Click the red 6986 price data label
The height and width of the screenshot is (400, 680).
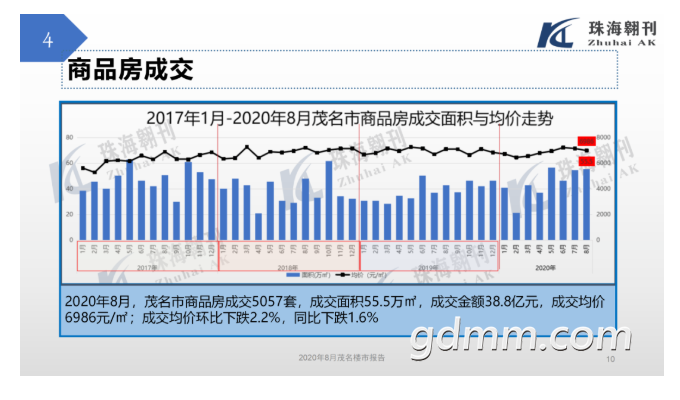(x=586, y=141)
